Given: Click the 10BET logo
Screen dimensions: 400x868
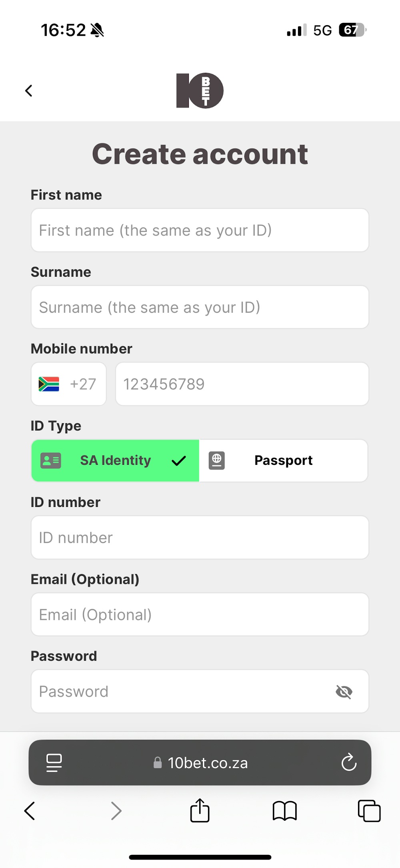Looking at the screenshot, I should pos(200,90).
